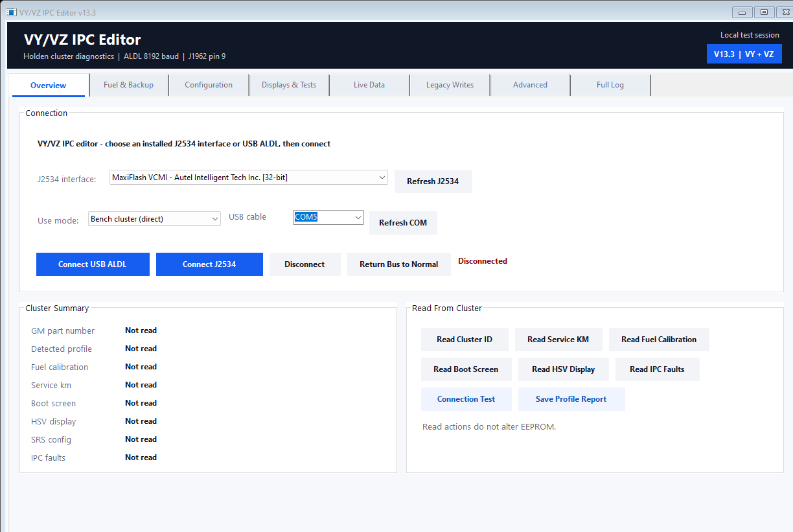
Task: Click the Refresh COM button
Action: point(403,223)
